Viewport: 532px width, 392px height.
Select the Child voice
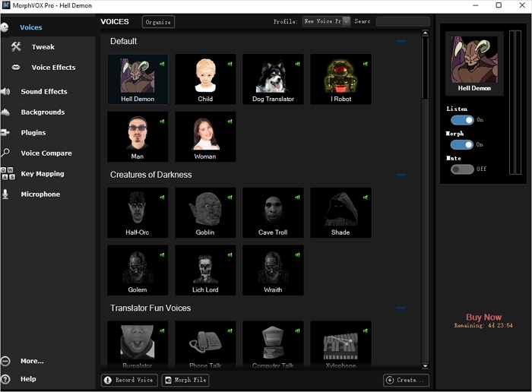[x=205, y=79]
